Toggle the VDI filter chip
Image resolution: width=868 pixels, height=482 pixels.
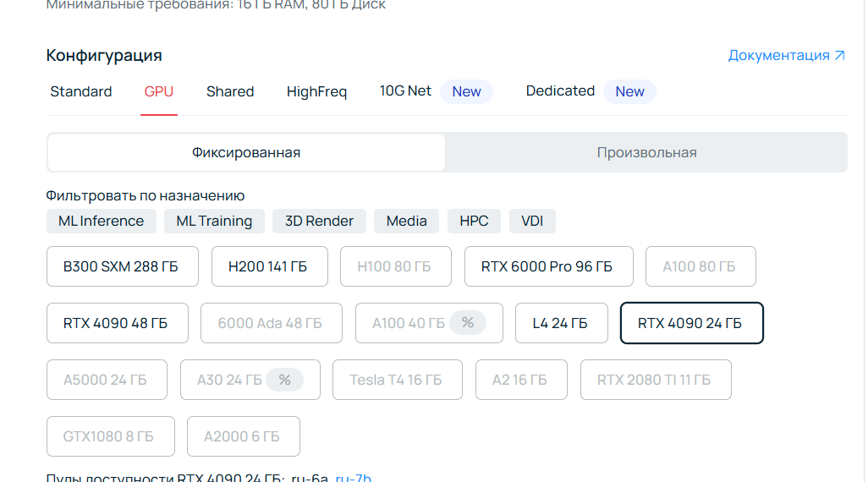click(x=532, y=221)
